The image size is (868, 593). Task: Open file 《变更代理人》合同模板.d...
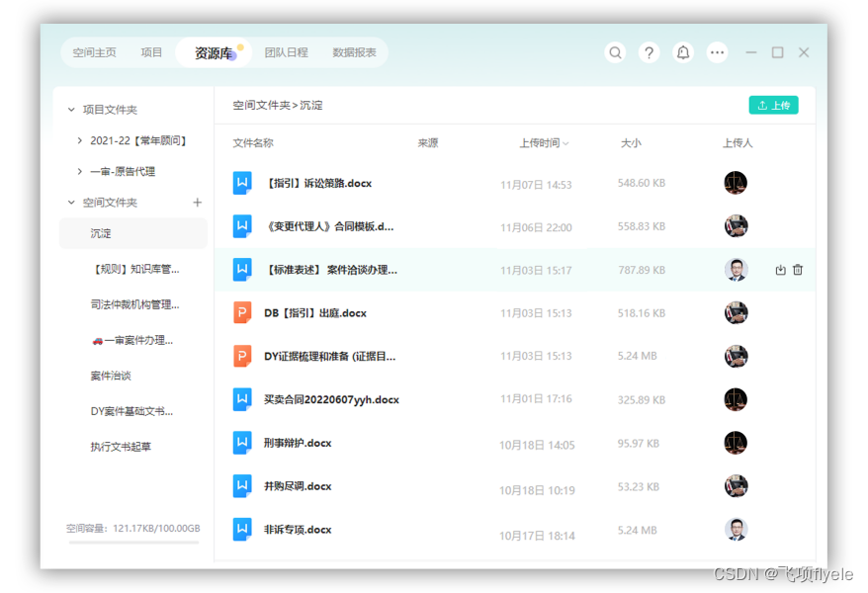(x=329, y=226)
